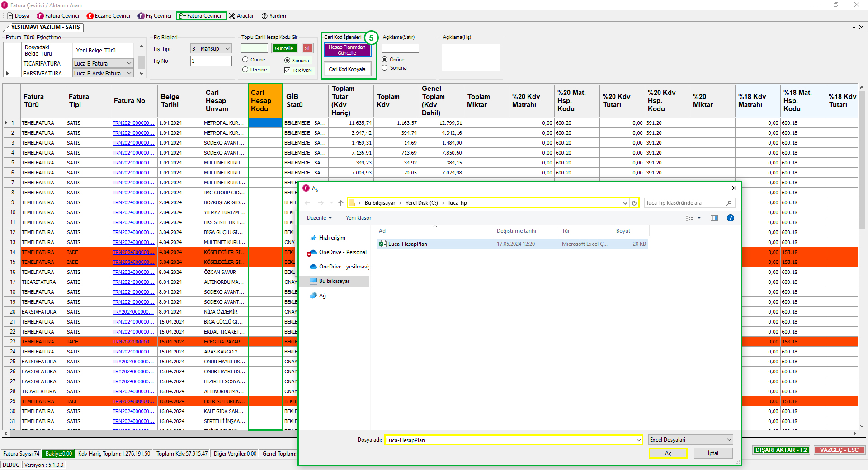Select the Üzerine radio option
The image size is (868, 470).
pos(245,70)
